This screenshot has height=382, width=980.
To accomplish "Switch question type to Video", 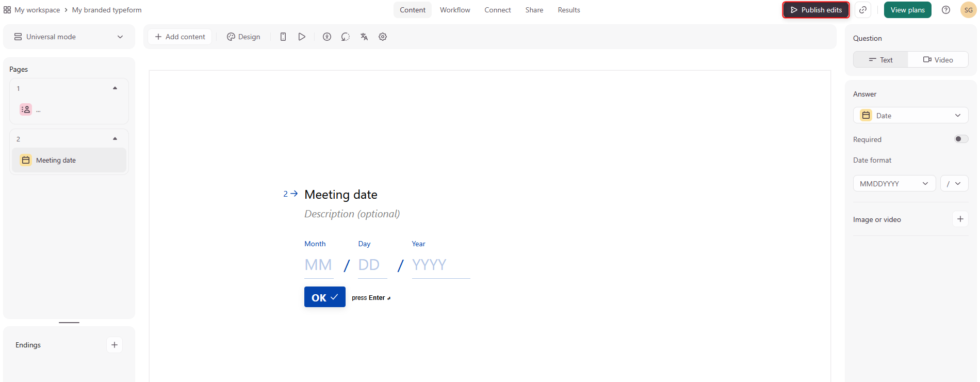I will tap(938, 60).
